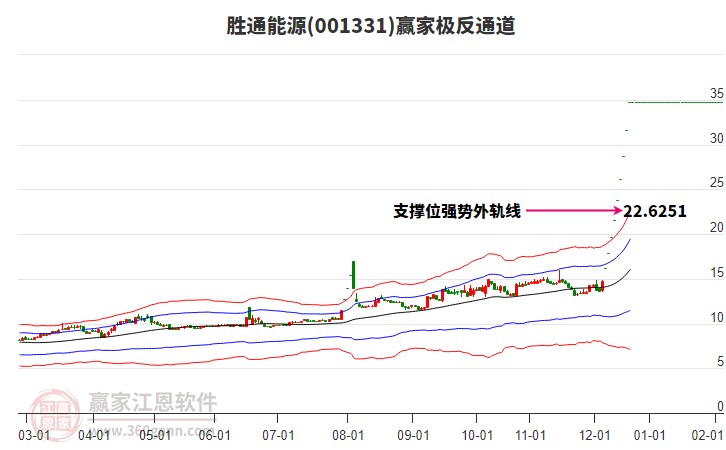Click the tall green candlestick in early August
The width and height of the screenshot is (726, 450).
[x=353, y=275]
